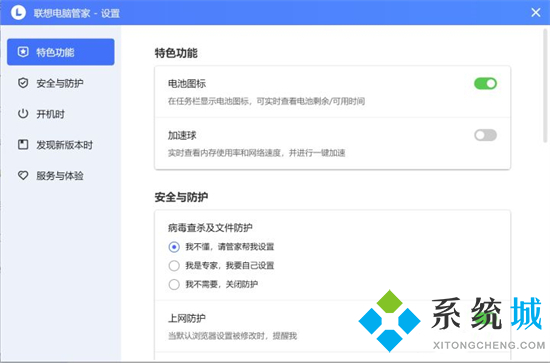The image size is (550, 363).
Task: Click the 加速球 setting label
Action: (x=182, y=135)
